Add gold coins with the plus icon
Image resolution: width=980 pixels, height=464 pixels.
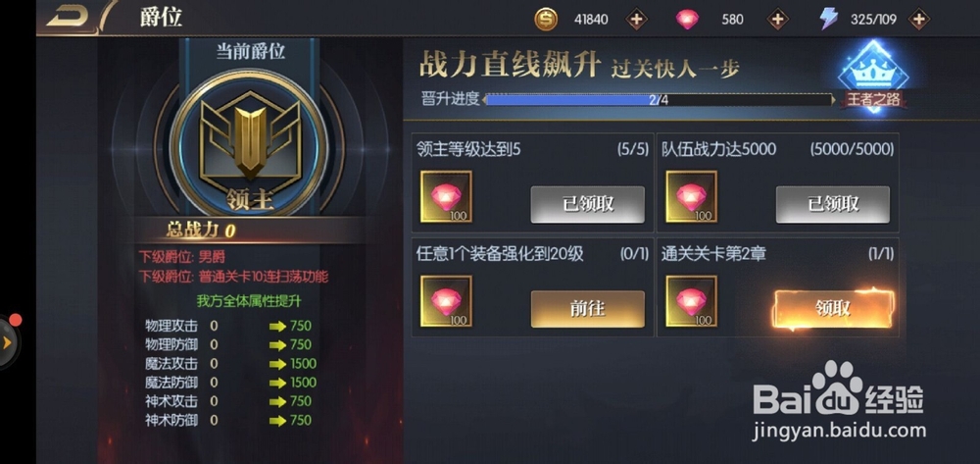(x=636, y=20)
